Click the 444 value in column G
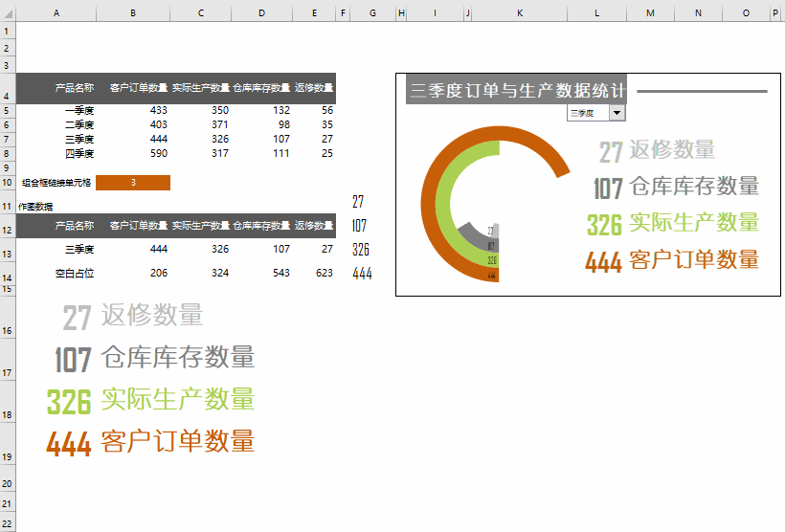 (x=362, y=274)
